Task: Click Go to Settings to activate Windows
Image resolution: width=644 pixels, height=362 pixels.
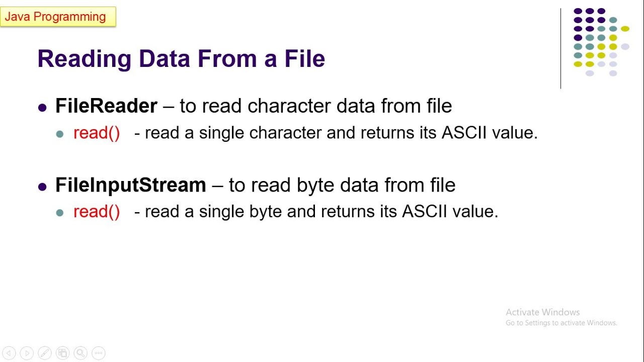Action: [x=561, y=323]
